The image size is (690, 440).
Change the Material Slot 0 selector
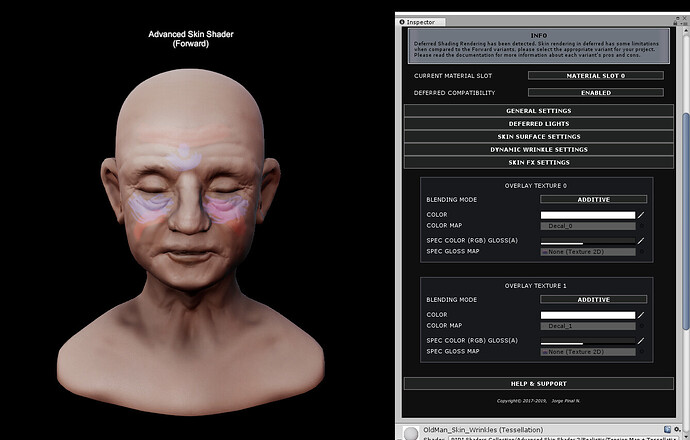click(x=596, y=76)
